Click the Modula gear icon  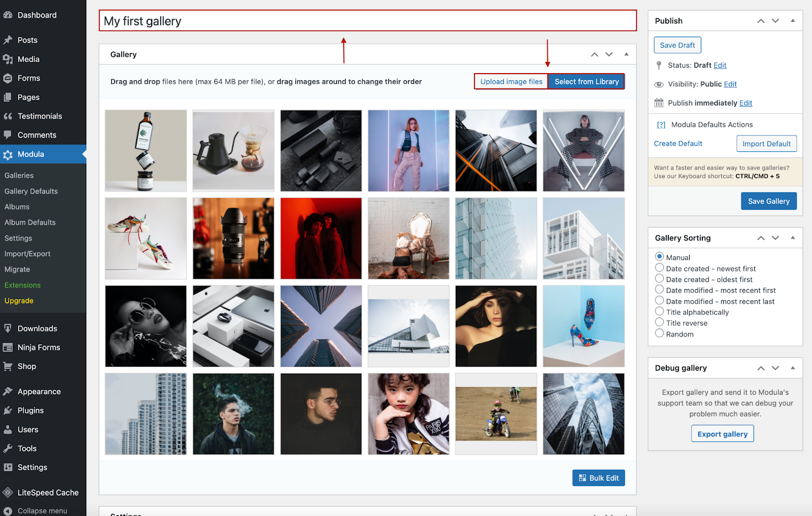click(x=8, y=154)
